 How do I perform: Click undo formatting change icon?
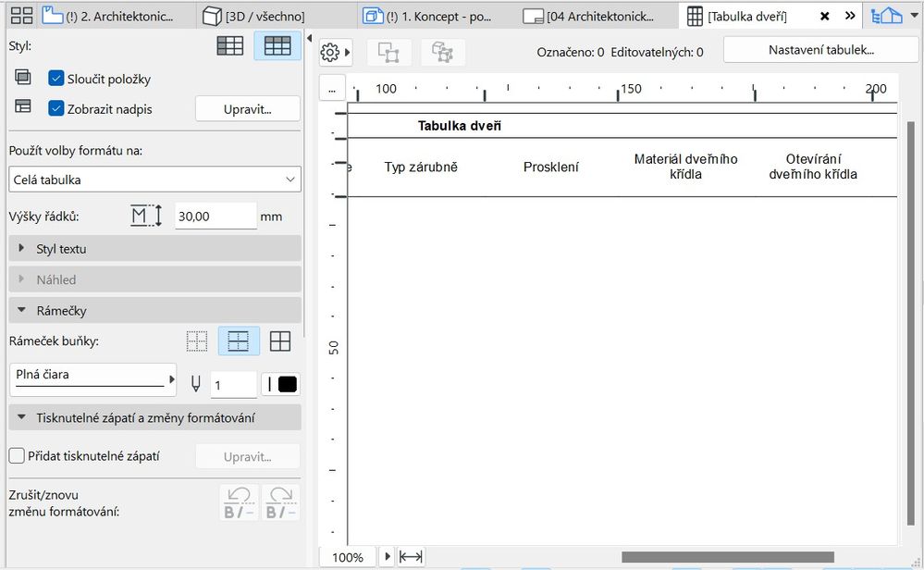[239, 502]
